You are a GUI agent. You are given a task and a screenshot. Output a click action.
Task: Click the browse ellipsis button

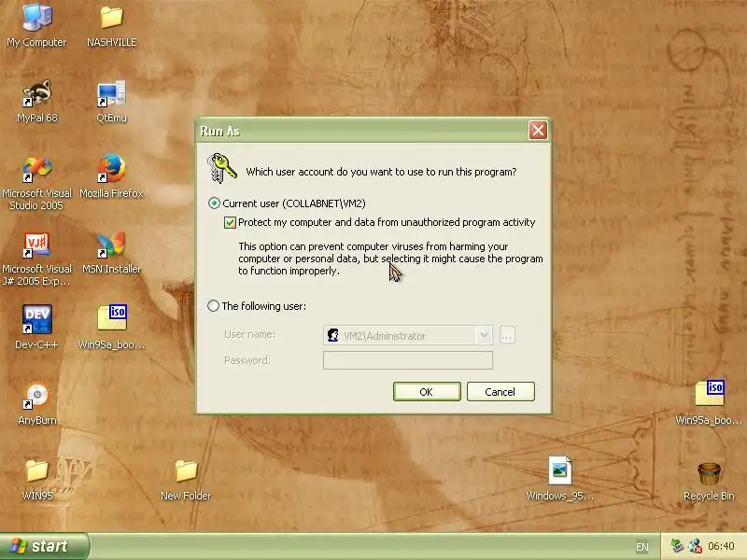(x=507, y=335)
